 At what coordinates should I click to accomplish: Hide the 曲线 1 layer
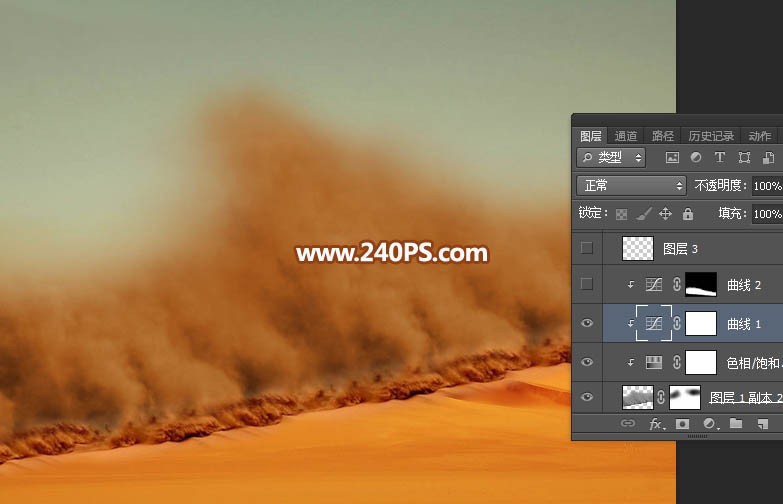587,323
